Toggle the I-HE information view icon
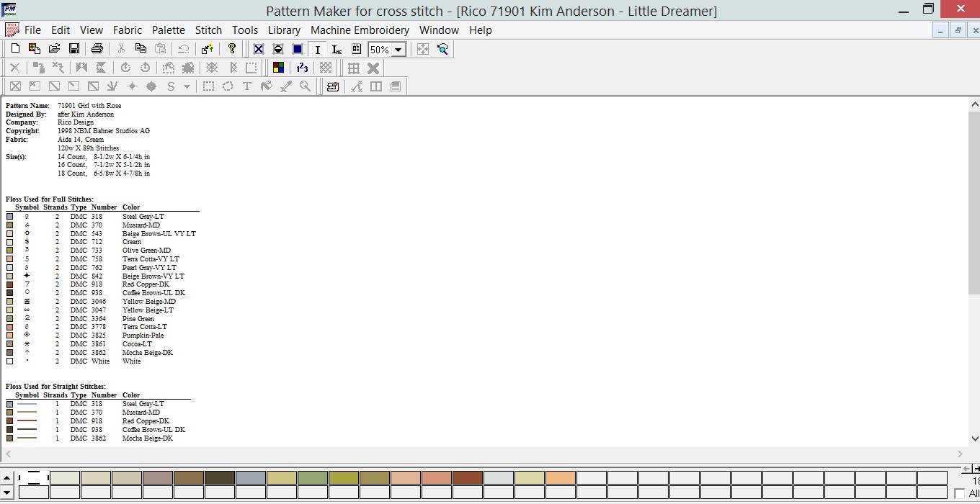Screen dimensions: 980x504 337,49
